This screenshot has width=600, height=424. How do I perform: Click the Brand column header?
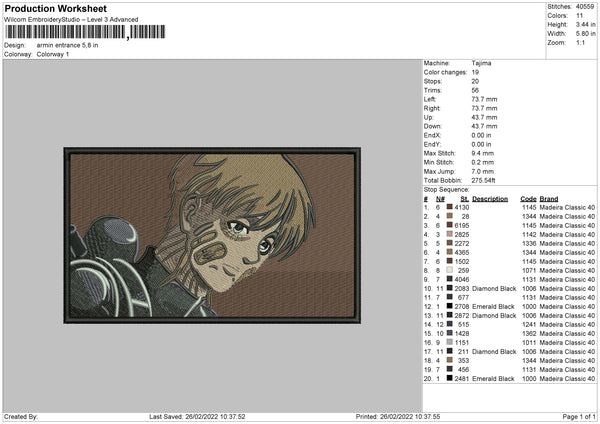point(549,199)
